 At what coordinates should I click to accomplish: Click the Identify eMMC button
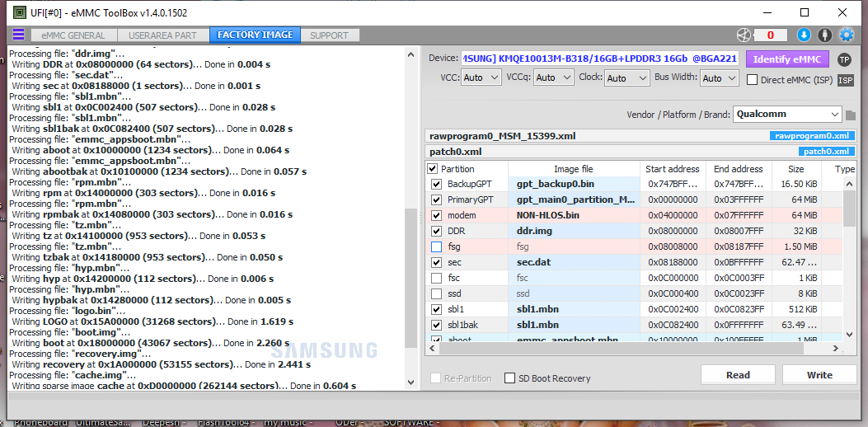787,59
